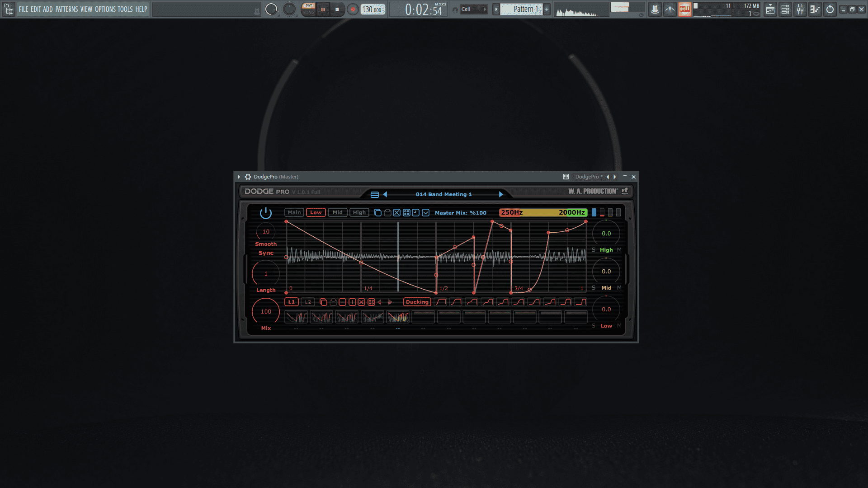Image resolution: width=868 pixels, height=488 pixels.
Task: Click the record button
Action: (x=353, y=9)
